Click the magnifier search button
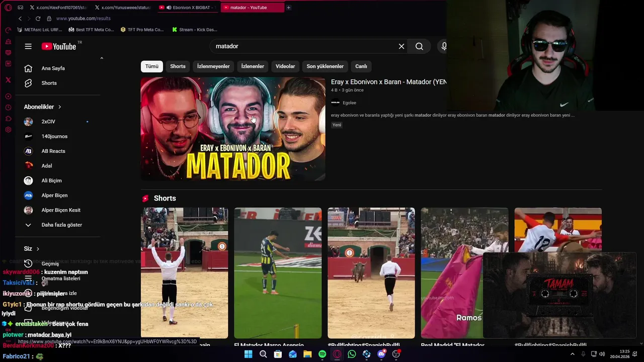 pos(419,46)
